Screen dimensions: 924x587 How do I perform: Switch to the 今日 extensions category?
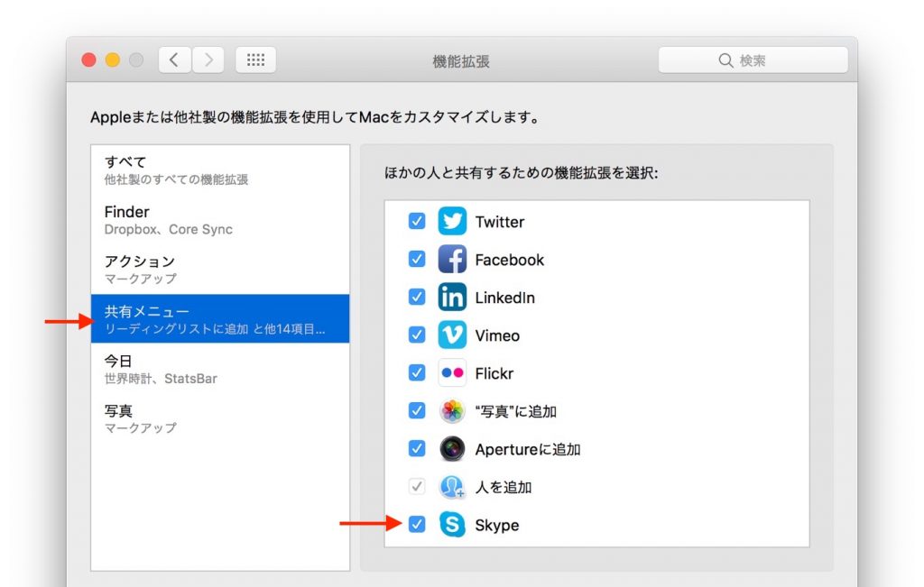[219, 368]
